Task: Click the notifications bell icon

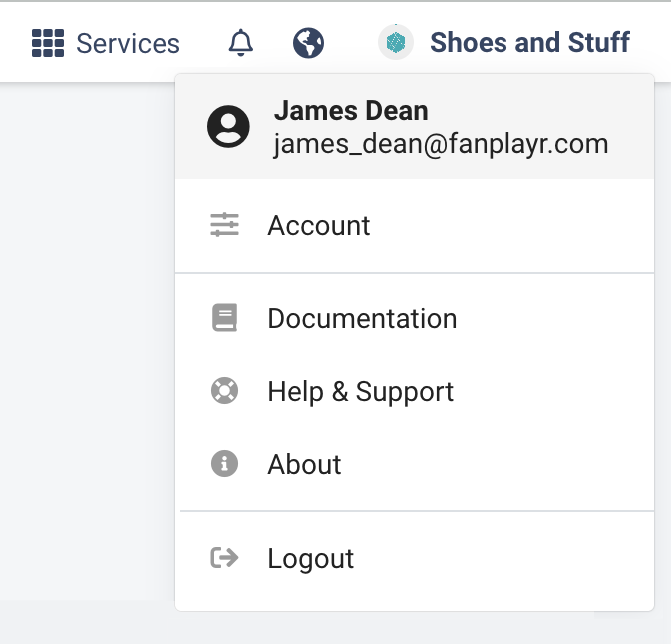Action: [x=241, y=43]
